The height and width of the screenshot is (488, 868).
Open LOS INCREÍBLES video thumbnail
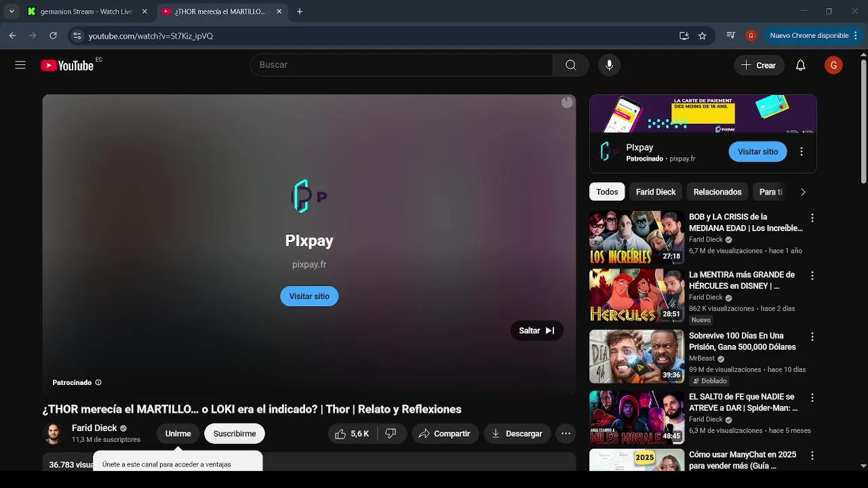point(637,237)
